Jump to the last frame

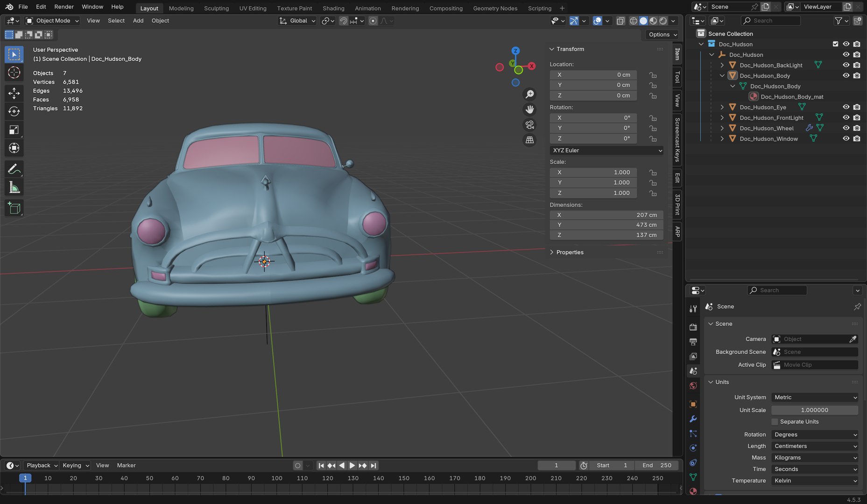tap(374, 466)
